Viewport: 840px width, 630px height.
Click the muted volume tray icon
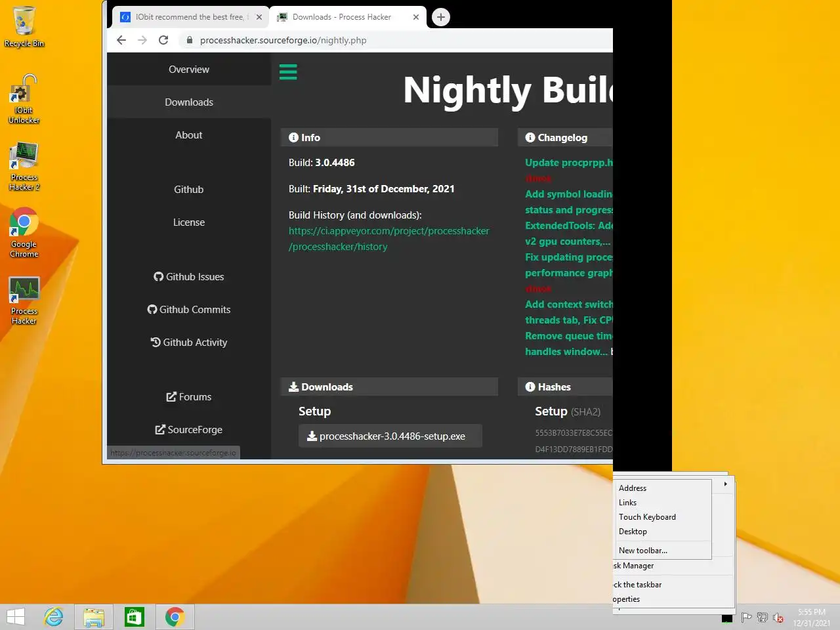coord(778,618)
